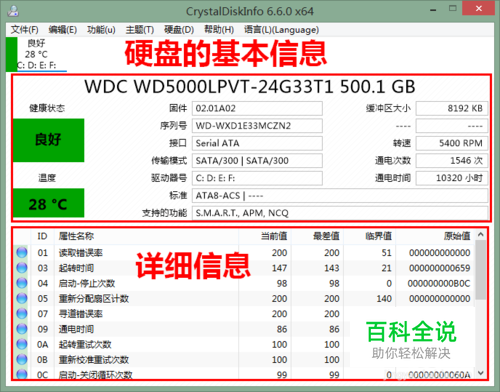Click the rotation rate field 5400 RPM
The width and height of the screenshot is (500, 392).
pos(452,143)
